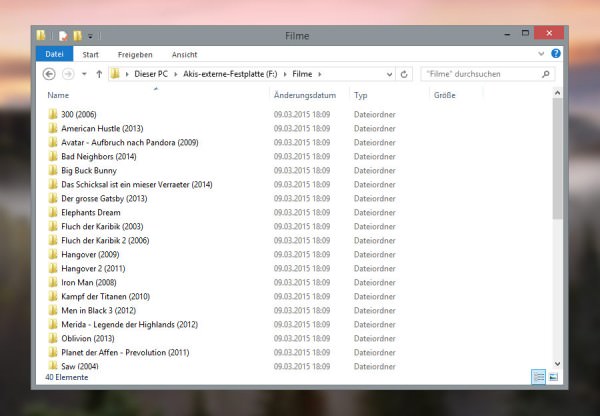The height and width of the screenshot is (416, 600).
Task: Sort by Größe column header
Action: tap(444, 95)
